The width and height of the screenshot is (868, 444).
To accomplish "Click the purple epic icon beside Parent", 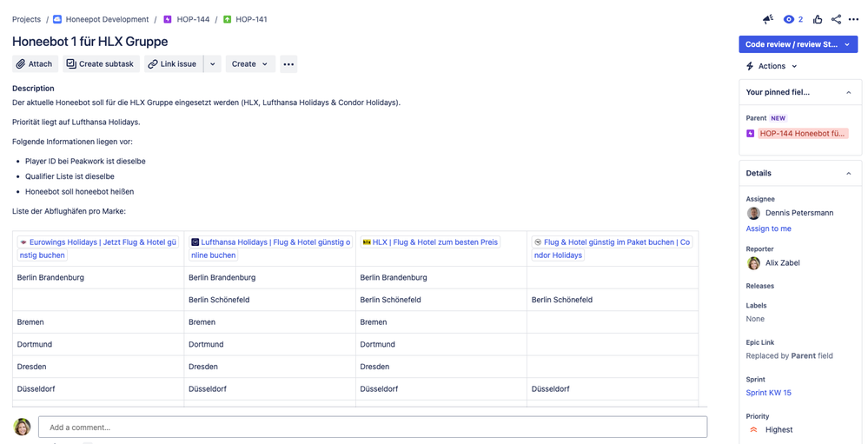I will coord(750,134).
